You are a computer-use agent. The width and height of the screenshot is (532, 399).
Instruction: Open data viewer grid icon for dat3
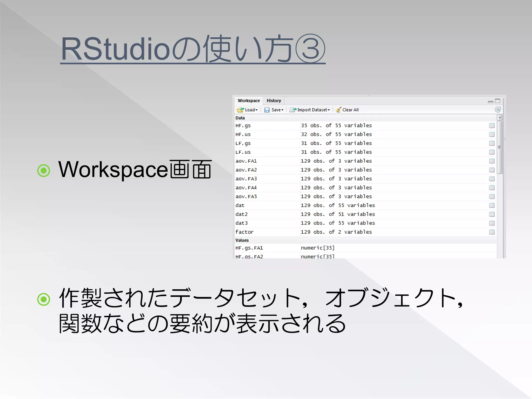491,223
